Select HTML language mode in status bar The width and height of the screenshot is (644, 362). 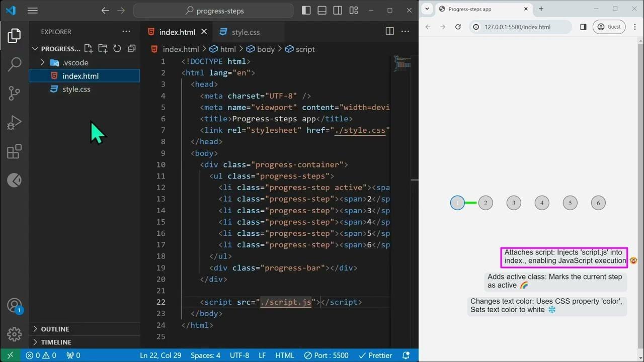coord(285,355)
